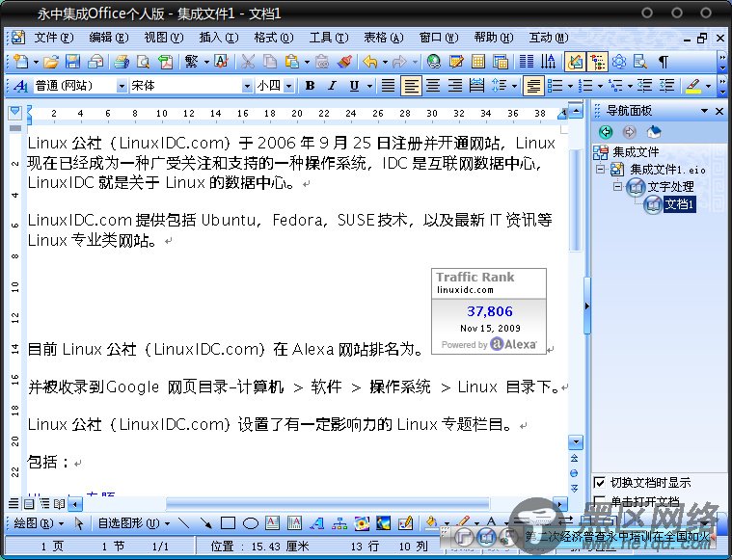The image size is (732, 560).
Task: Open the 文件 menu
Action: [x=54, y=38]
